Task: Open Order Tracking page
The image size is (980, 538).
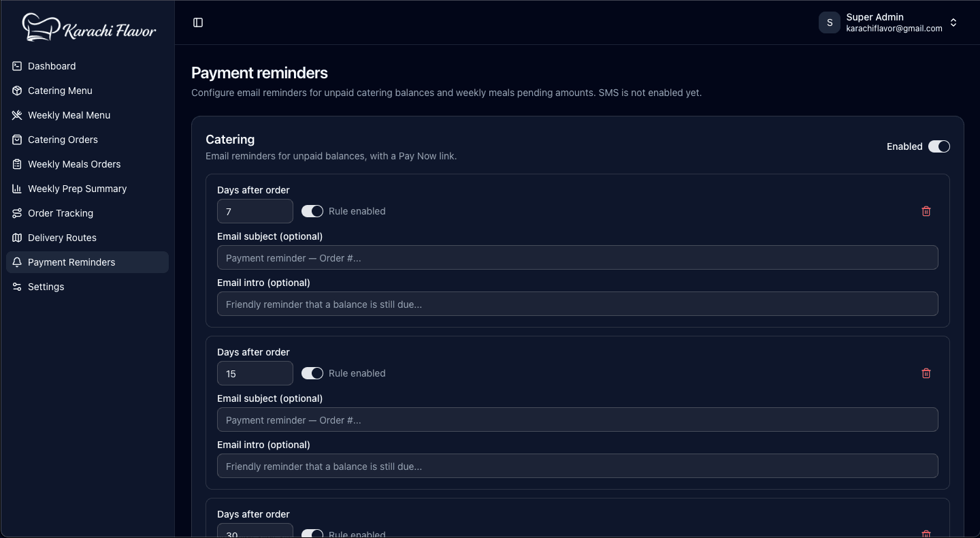Action: [x=87, y=213]
